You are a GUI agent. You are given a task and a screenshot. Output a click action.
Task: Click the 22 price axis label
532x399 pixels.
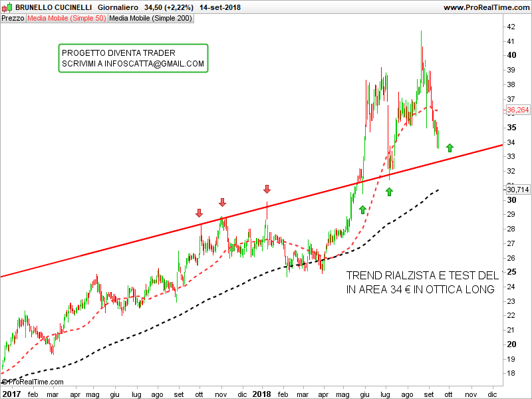tap(511, 315)
